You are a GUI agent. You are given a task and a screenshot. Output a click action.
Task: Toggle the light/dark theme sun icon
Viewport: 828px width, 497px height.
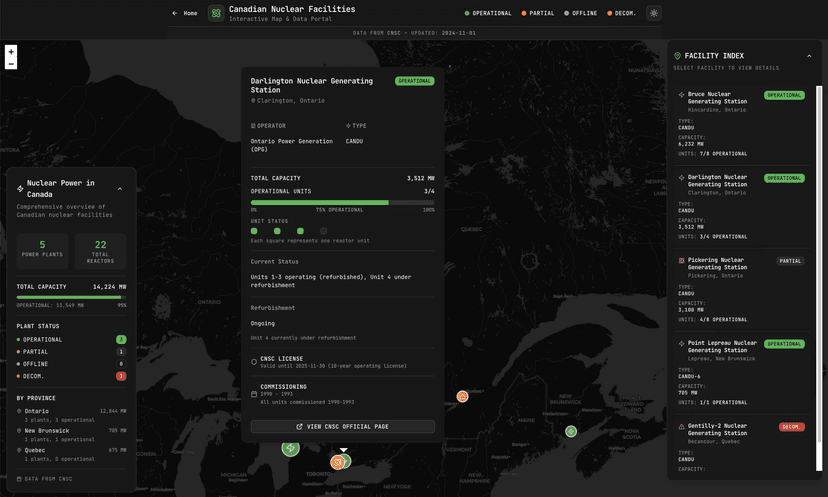coord(653,13)
